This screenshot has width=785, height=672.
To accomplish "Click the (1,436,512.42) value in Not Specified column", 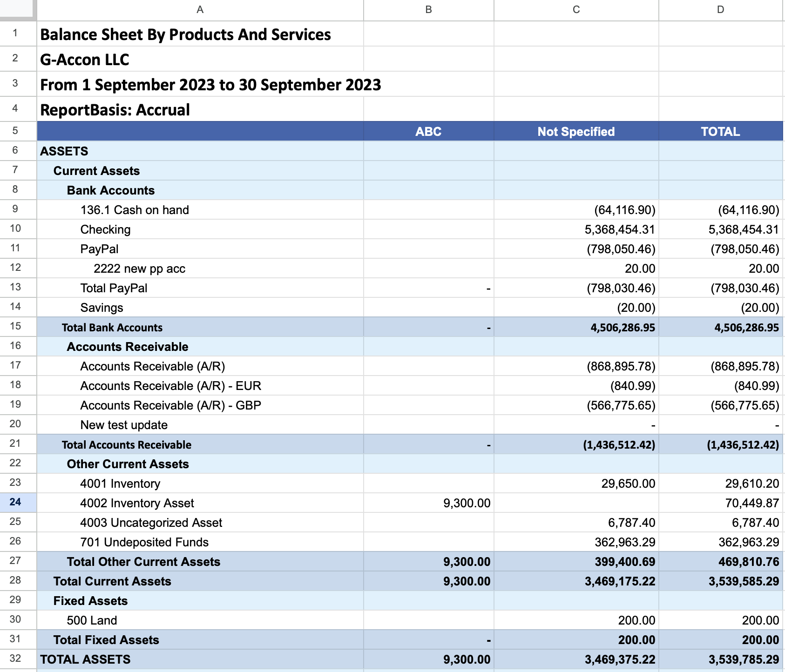I will point(576,444).
